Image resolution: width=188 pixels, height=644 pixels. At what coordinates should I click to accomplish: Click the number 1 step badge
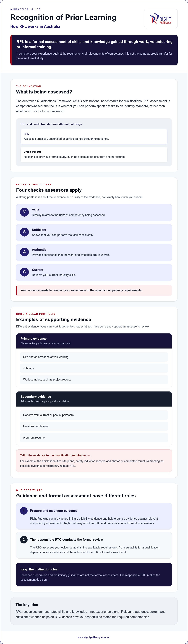point(24,511)
